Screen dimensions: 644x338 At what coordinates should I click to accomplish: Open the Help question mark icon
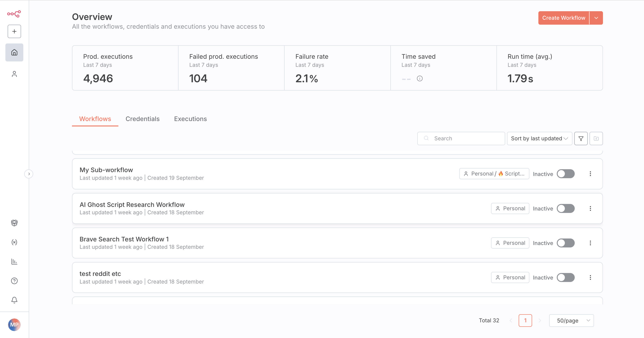(x=14, y=281)
